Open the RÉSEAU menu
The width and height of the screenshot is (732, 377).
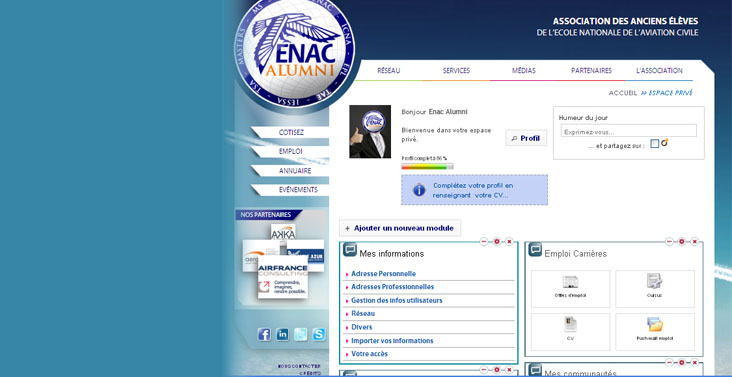tap(388, 71)
